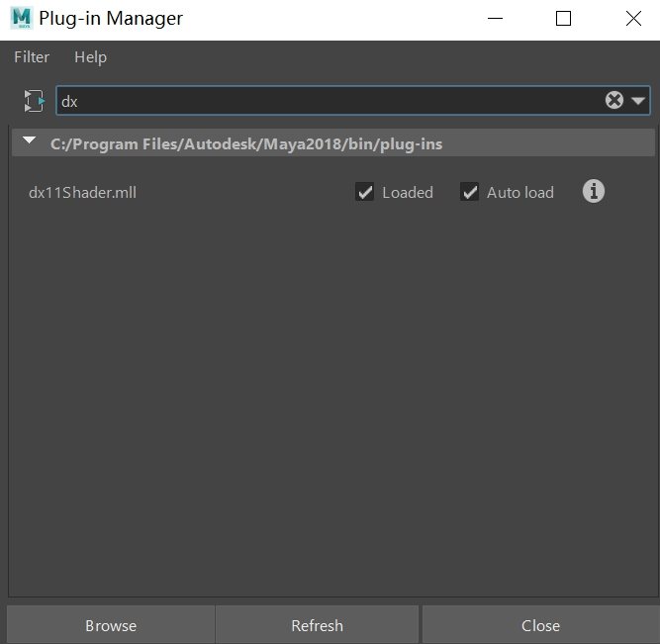Select the dx11Shader.mll entry name

point(82,192)
